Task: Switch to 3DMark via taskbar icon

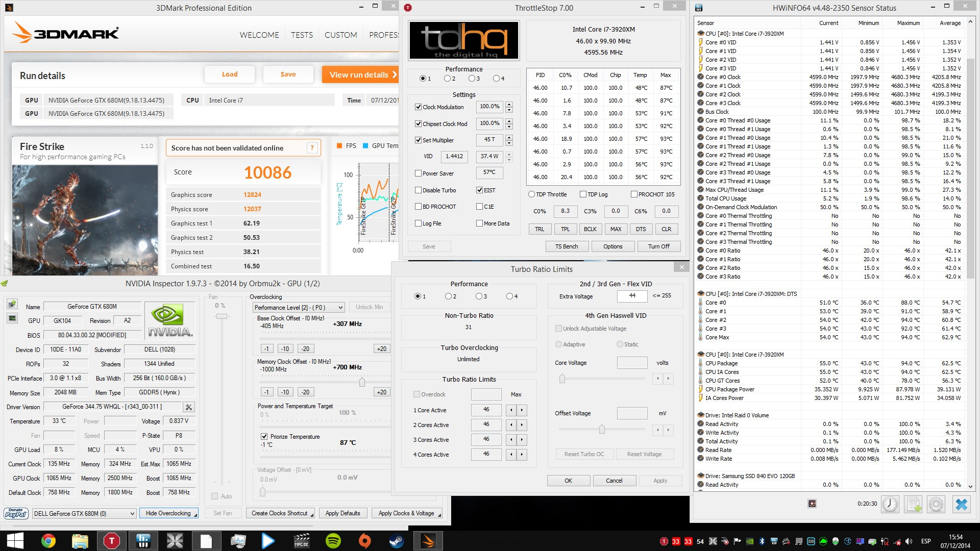Action: [428, 541]
